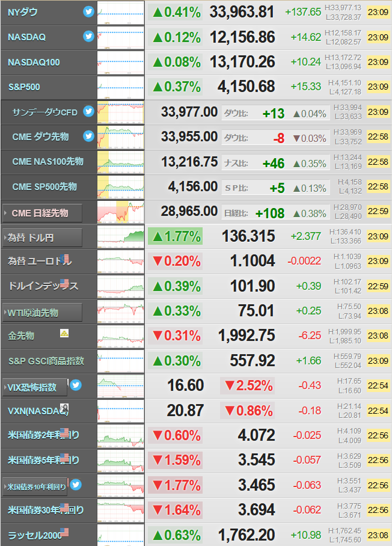This screenshot has height=546, width=392.
Task: Click the flag icon on ラッセル2000
Action: tap(64, 532)
